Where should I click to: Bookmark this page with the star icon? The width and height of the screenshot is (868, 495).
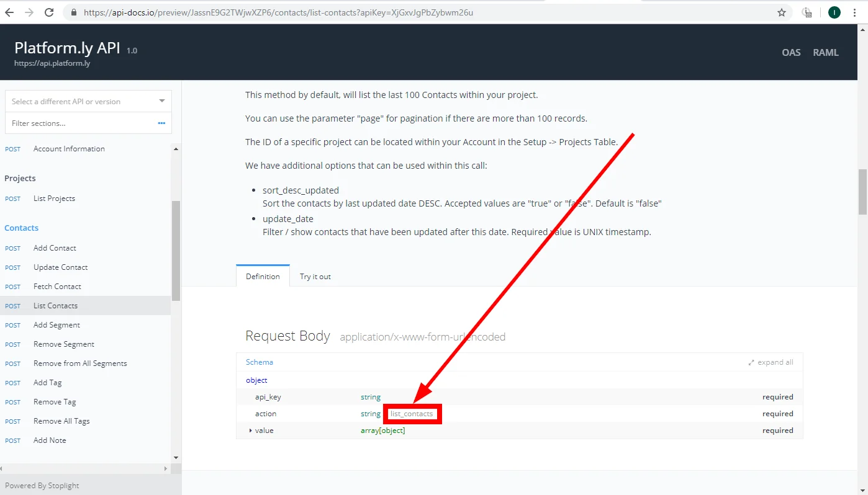(782, 12)
